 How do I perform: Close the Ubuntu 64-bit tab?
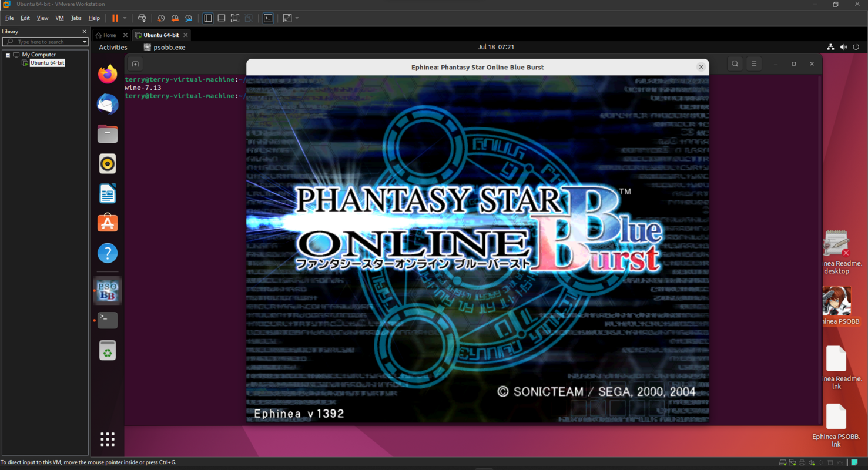point(186,35)
